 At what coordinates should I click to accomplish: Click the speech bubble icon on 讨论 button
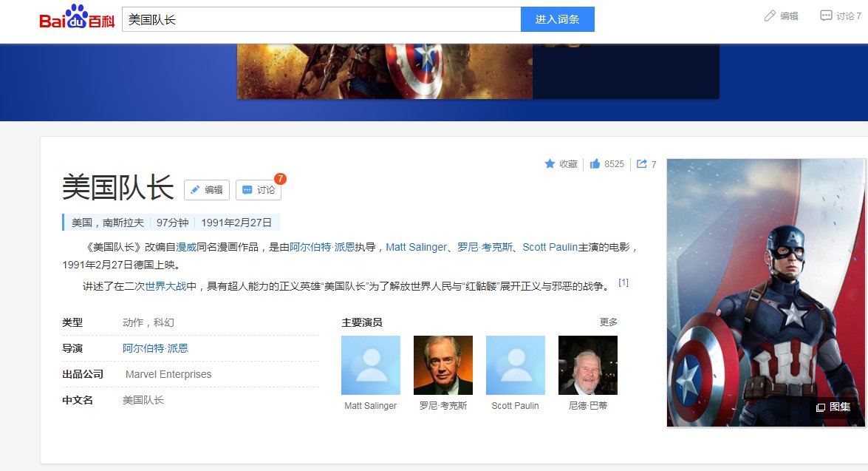click(247, 190)
